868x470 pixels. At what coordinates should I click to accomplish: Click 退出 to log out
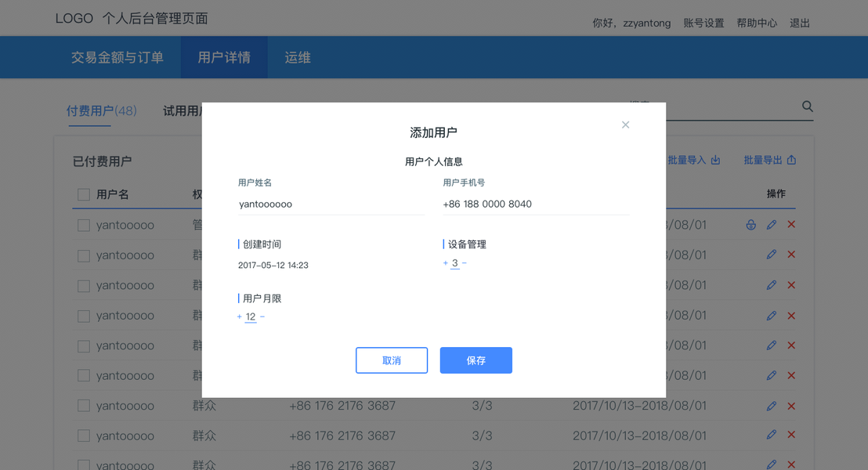(799, 23)
